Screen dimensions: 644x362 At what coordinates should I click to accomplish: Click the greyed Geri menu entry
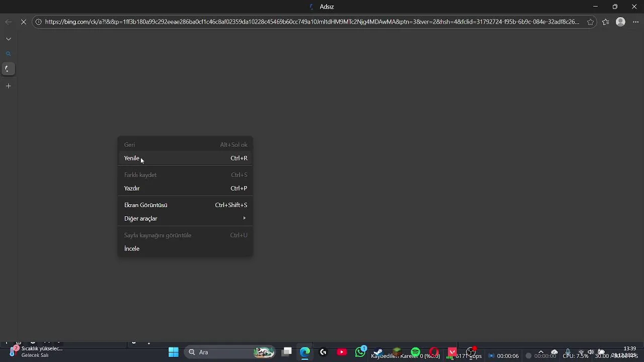click(x=185, y=144)
